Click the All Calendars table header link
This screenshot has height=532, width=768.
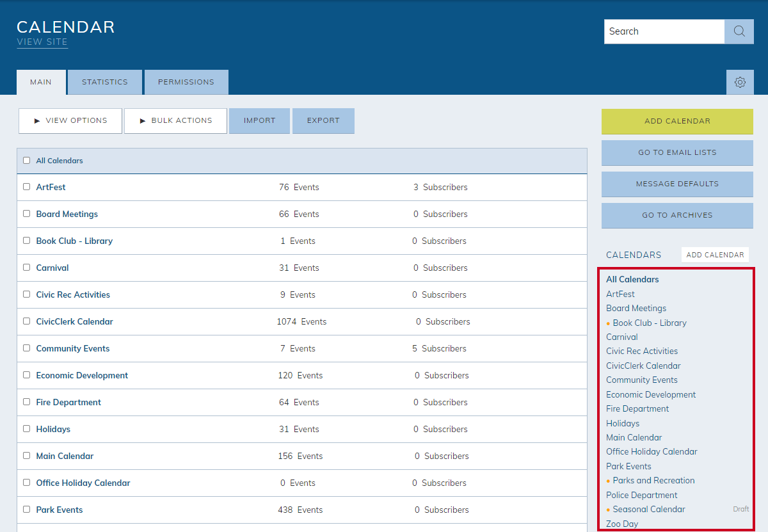[x=60, y=161]
